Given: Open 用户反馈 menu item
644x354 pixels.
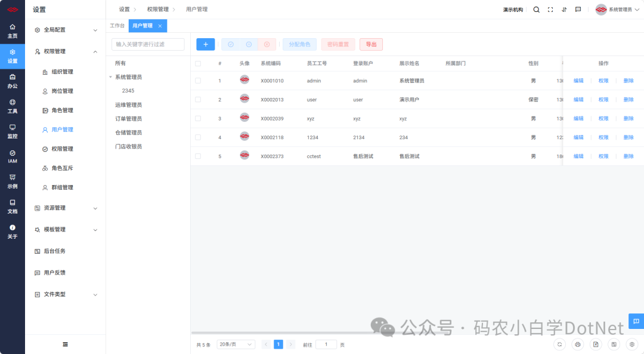Looking at the screenshot, I should (x=66, y=273).
